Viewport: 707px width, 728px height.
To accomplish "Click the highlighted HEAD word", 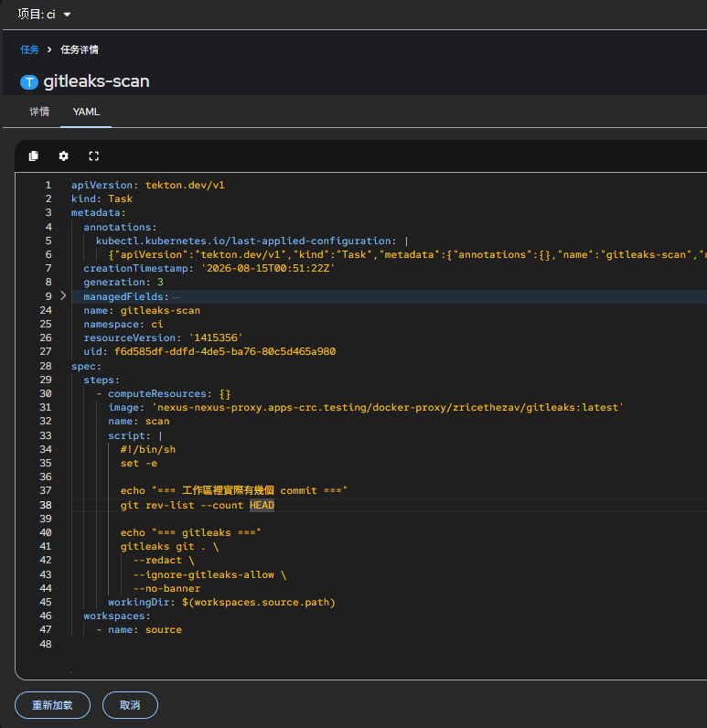I will (x=262, y=505).
